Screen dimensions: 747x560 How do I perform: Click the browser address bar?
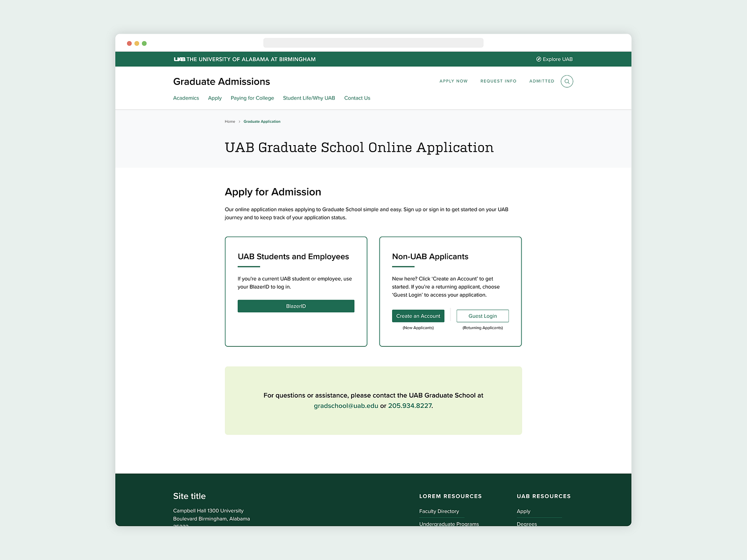[x=373, y=42]
